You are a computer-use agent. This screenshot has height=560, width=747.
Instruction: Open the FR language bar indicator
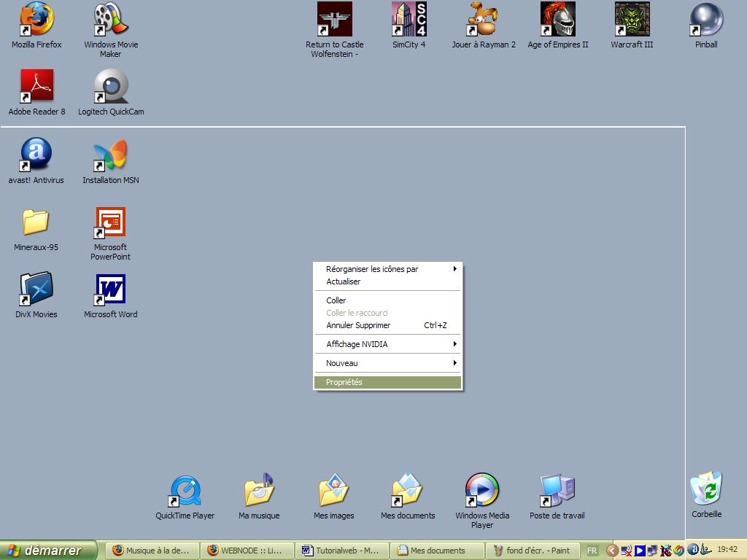pos(592,551)
